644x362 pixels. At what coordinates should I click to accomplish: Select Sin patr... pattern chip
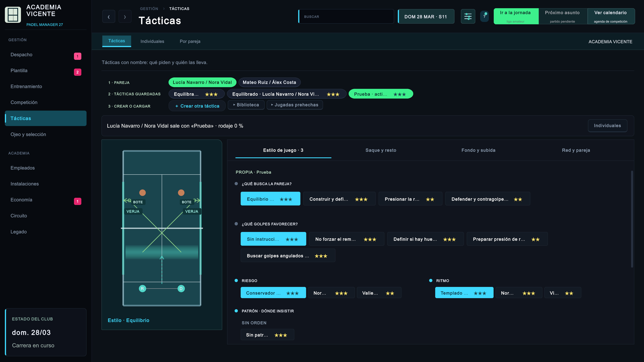pos(267,335)
